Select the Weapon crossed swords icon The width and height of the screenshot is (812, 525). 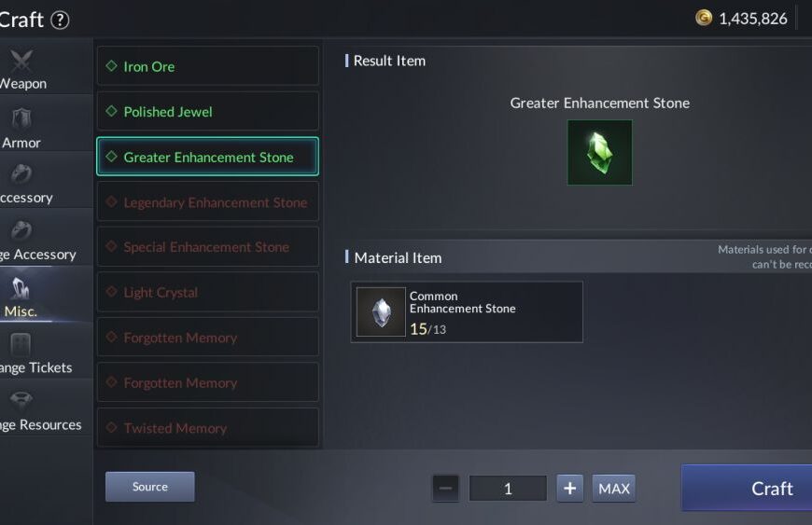(21, 61)
